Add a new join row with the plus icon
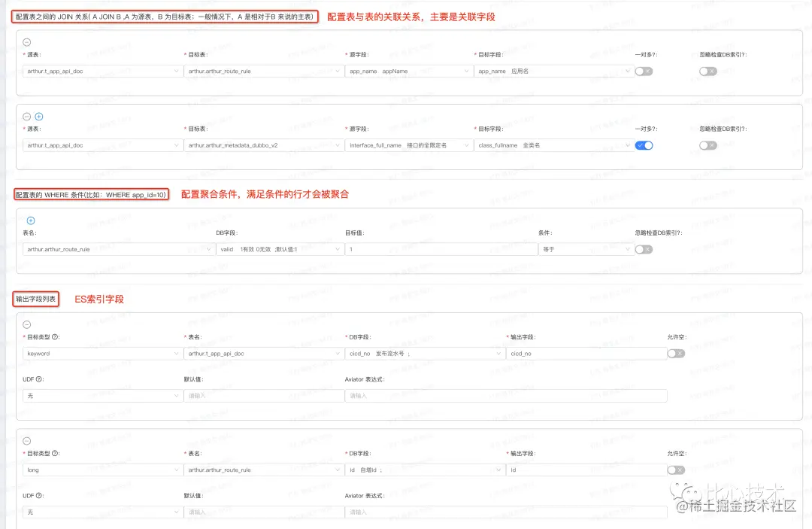 point(39,117)
